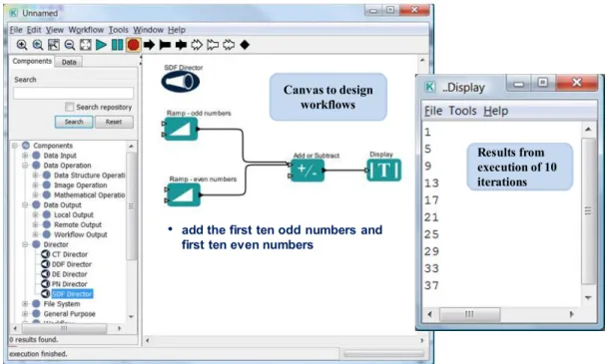This screenshot has width=608, height=364.
Task: Select the Ramp - odd numbers actor
Action: (181, 129)
